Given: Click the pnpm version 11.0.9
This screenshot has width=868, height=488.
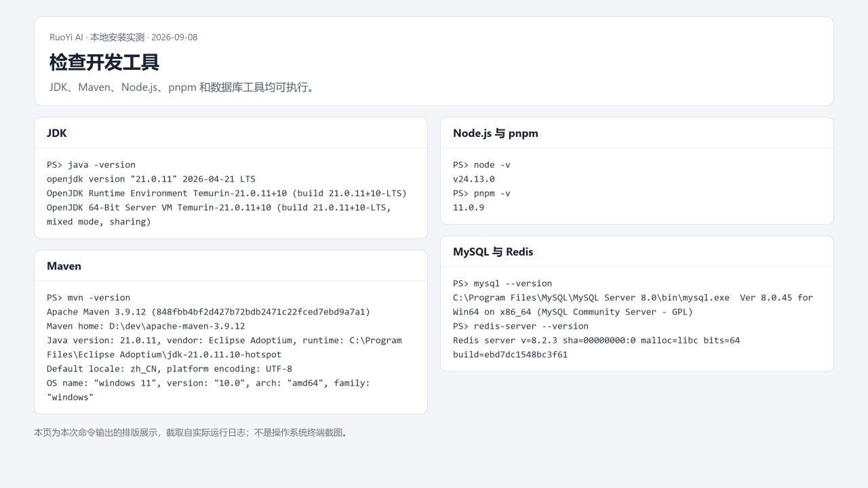Looking at the screenshot, I should (469, 207).
